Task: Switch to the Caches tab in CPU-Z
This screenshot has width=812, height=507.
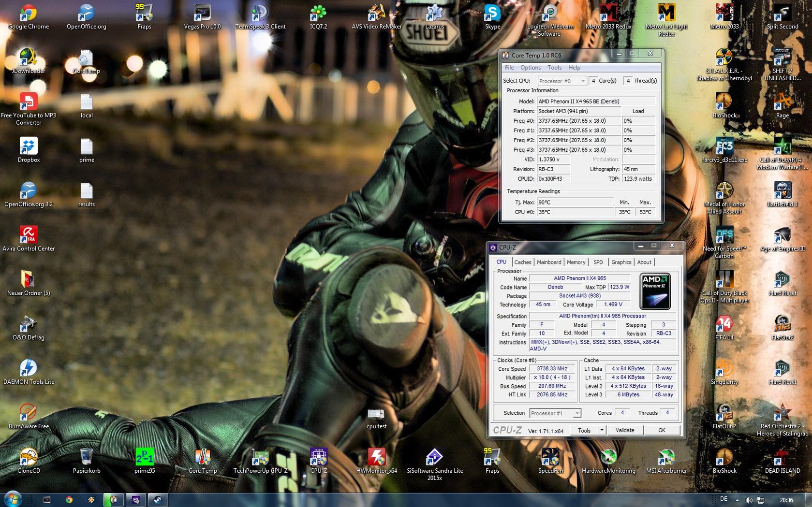Action: click(x=522, y=262)
